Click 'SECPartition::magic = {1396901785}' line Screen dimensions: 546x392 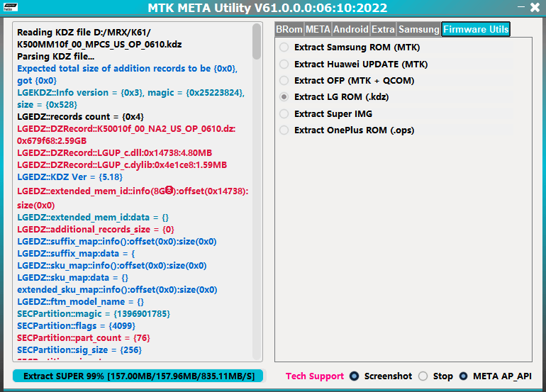(x=94, y=314)
